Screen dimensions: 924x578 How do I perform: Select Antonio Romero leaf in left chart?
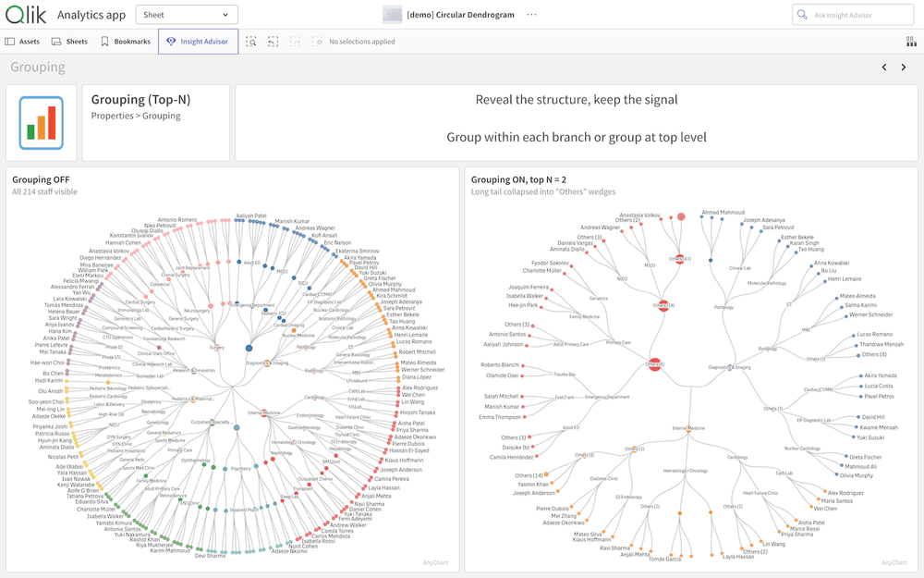(177, 220)
